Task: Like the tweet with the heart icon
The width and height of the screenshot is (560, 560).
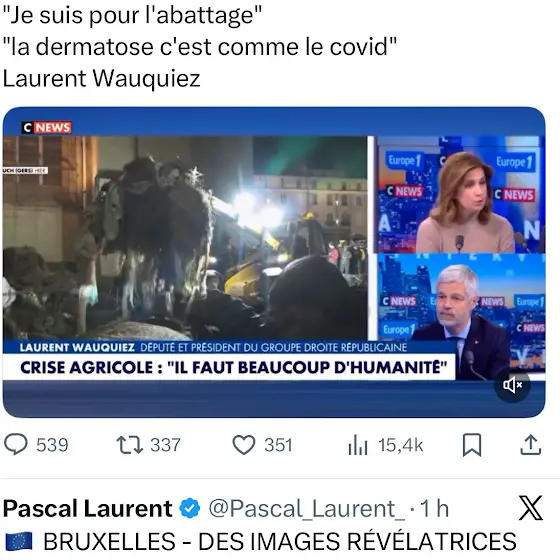Action: pos(244,445)
